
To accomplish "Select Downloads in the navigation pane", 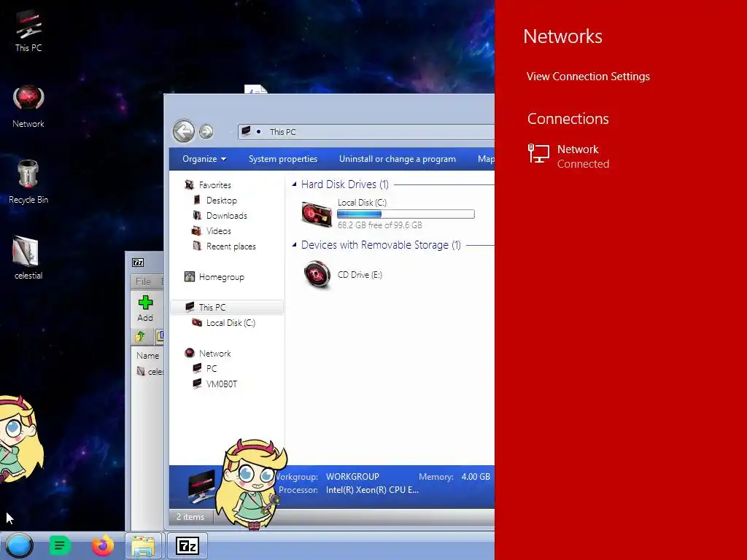I will click(220, 216).
